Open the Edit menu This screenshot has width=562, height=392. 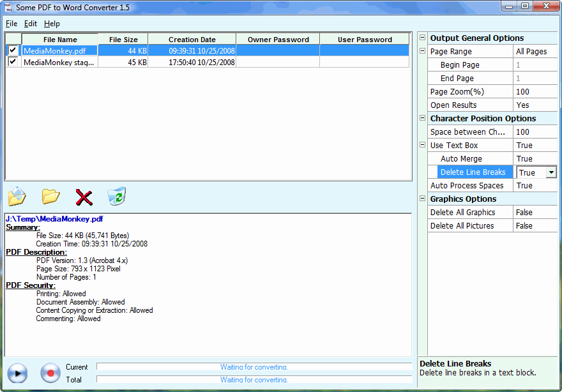31,24
